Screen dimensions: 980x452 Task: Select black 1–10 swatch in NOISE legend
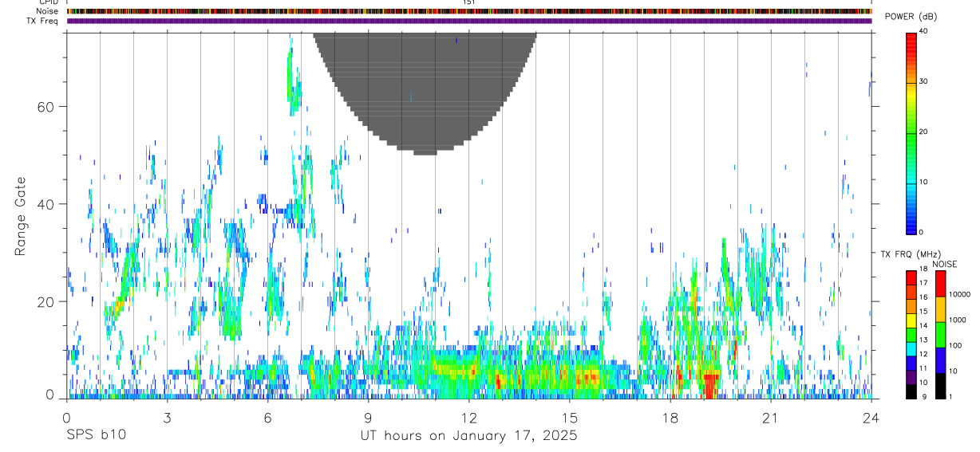point(940,386)
